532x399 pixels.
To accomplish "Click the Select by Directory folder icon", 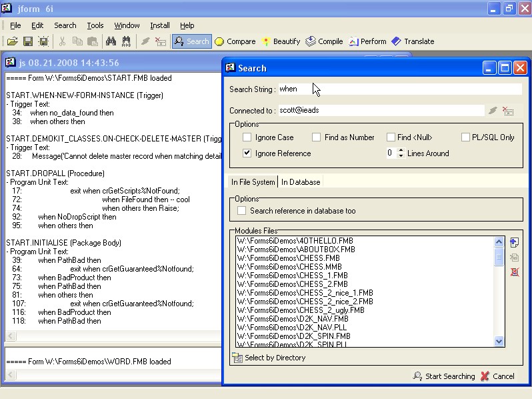I will 237,358.
